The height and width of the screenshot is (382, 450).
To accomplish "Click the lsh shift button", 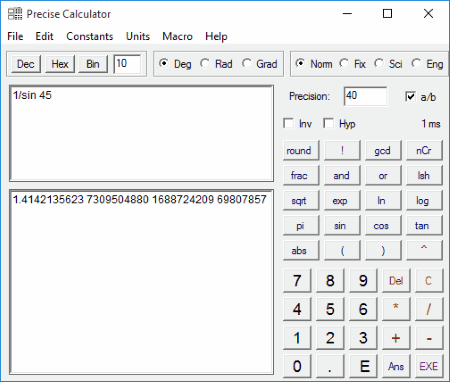I will pyautogui.click(x=424, y=175).
